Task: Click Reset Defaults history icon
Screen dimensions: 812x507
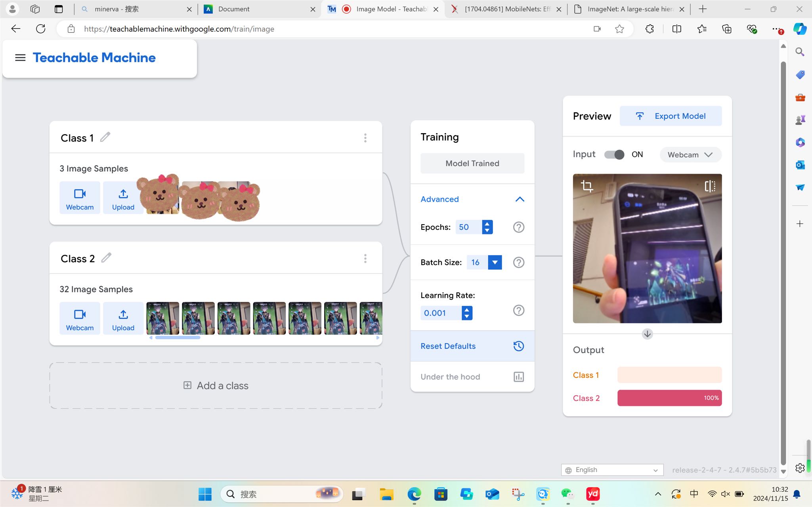Action: pyautogui.click(x=518, y=346)
